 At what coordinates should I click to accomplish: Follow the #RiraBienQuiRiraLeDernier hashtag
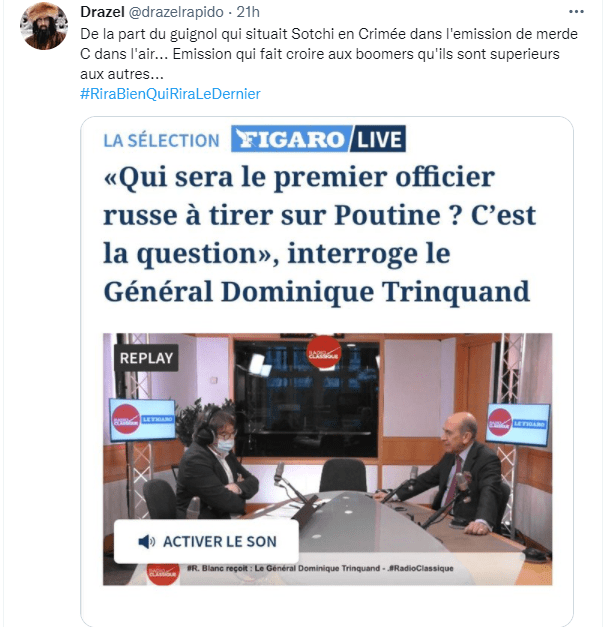pos(170,94)
